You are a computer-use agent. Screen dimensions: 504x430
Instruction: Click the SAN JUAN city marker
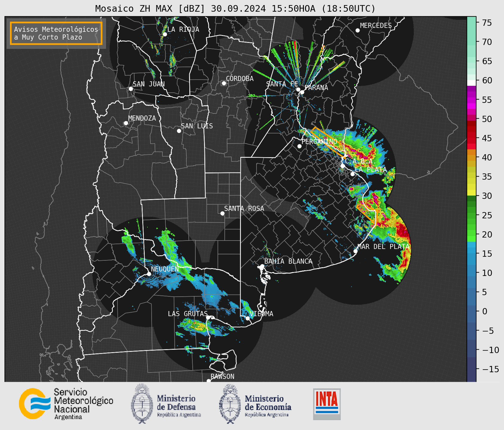[x=131, y=89]
